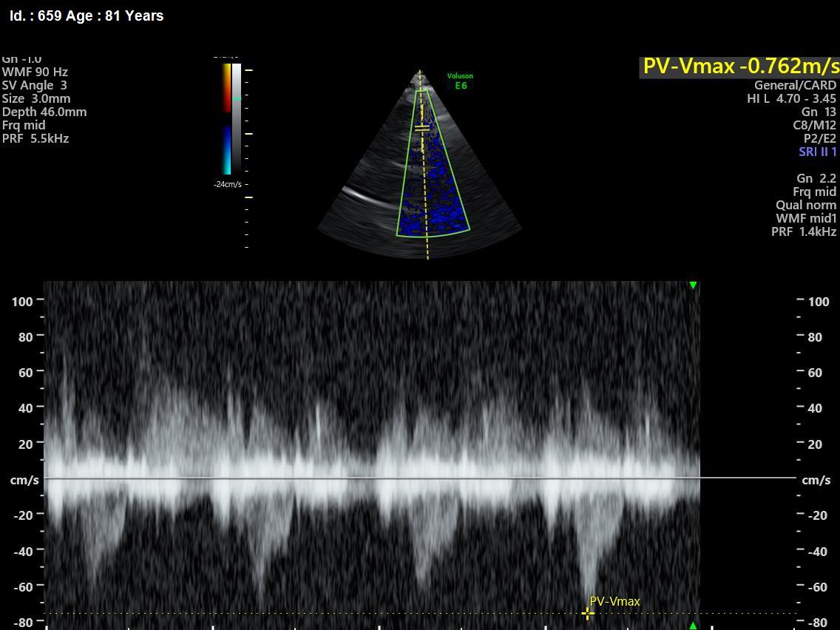Click the Gn 13 gain value
The width and height of the screenshot is (840, 630).
coord(819,112)
